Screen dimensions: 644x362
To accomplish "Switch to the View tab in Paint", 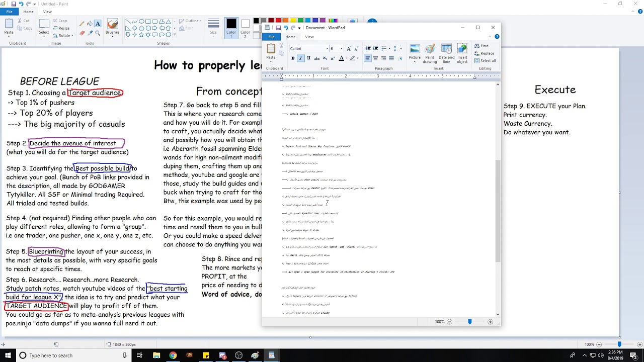I will click(x=47, y=12).
